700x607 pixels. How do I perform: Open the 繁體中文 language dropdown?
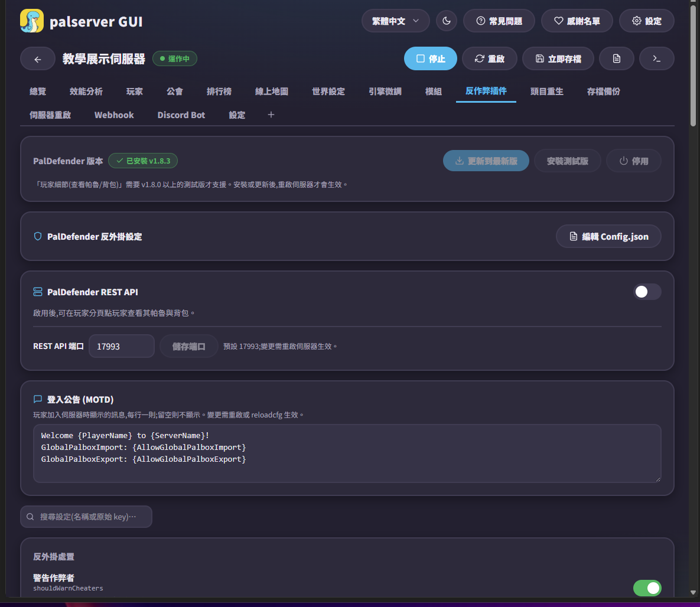(x=395, y=21)
